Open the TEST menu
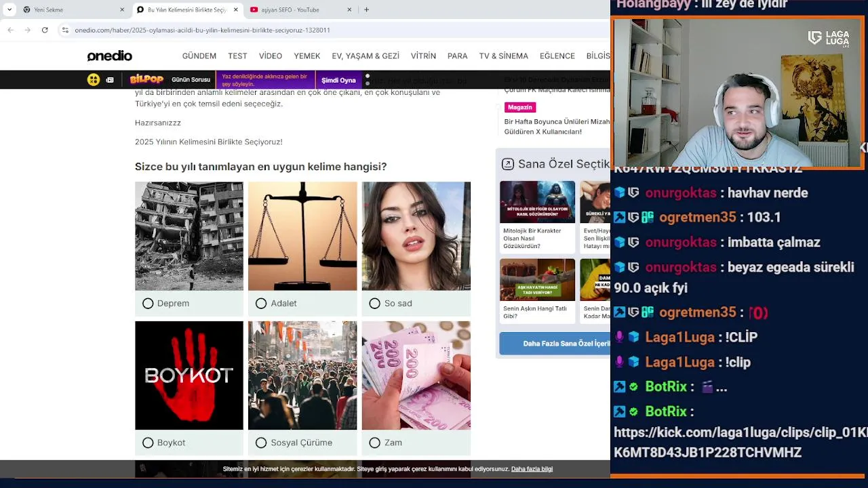The image size is (868, 488). click(x=237, y=56)
